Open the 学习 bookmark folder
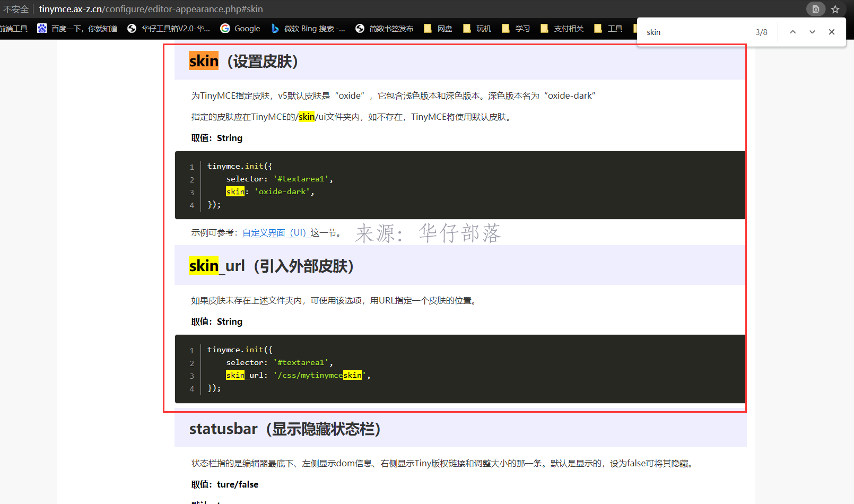The height and width of the screenshot is (504, 854). [516, 29]
